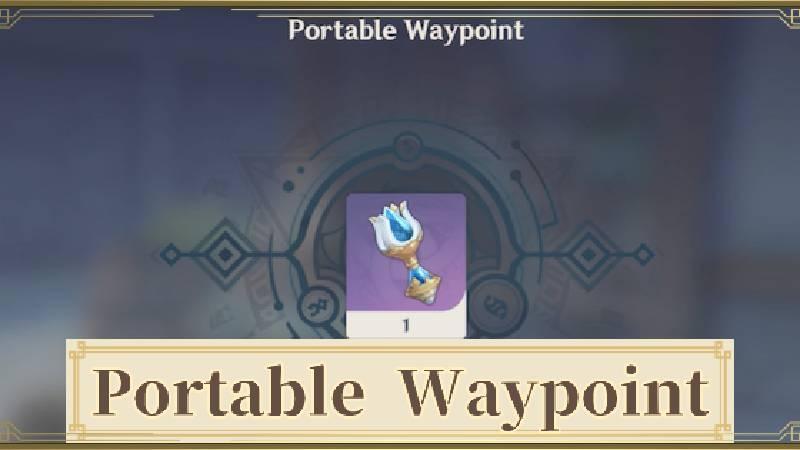Click the left nested diamond ornament
800x450 pixels.
pos(225,254)
